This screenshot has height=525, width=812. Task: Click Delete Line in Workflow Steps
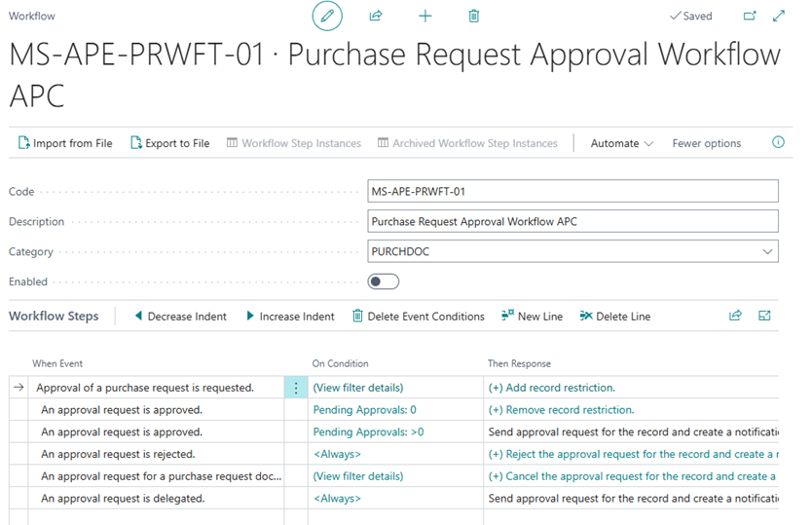pyautogui.click(x=614, y=317)
